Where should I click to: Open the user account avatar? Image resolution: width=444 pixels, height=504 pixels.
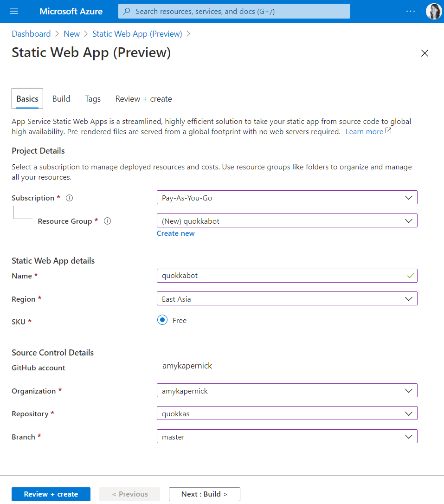(x=433, y=11)
